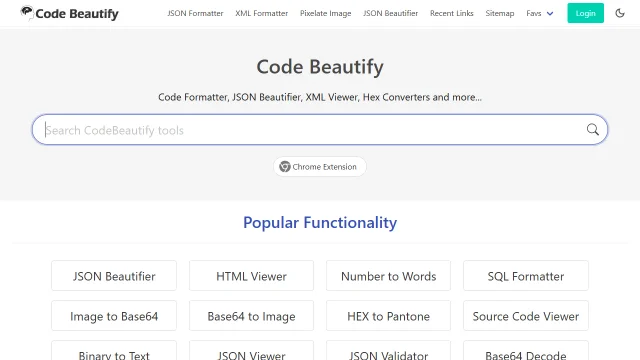Image resolution: width=640 pixels, height=360 pixels.
Task: Click the Code Beautify brand text in the header
Action: click(77, 14)
